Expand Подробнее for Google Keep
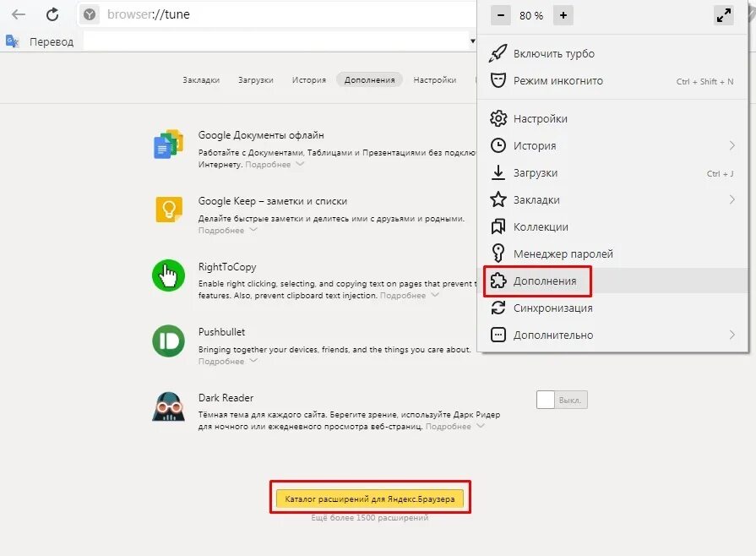The image size is (756, 556). click(227, 231)
